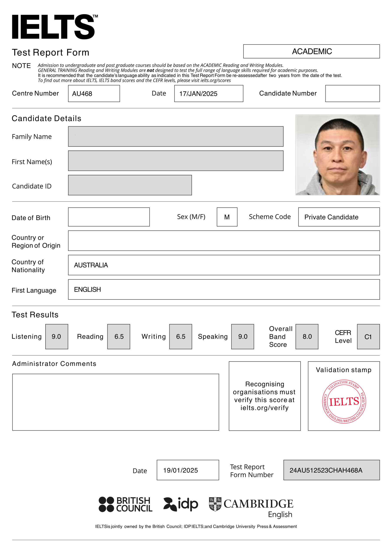Click the Date of Birth field

[109, 217]
